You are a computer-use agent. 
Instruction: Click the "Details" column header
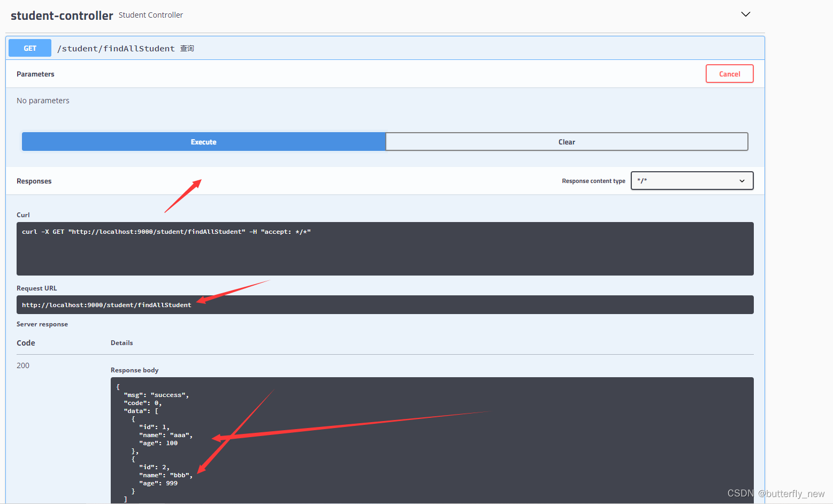click(122, 343)
